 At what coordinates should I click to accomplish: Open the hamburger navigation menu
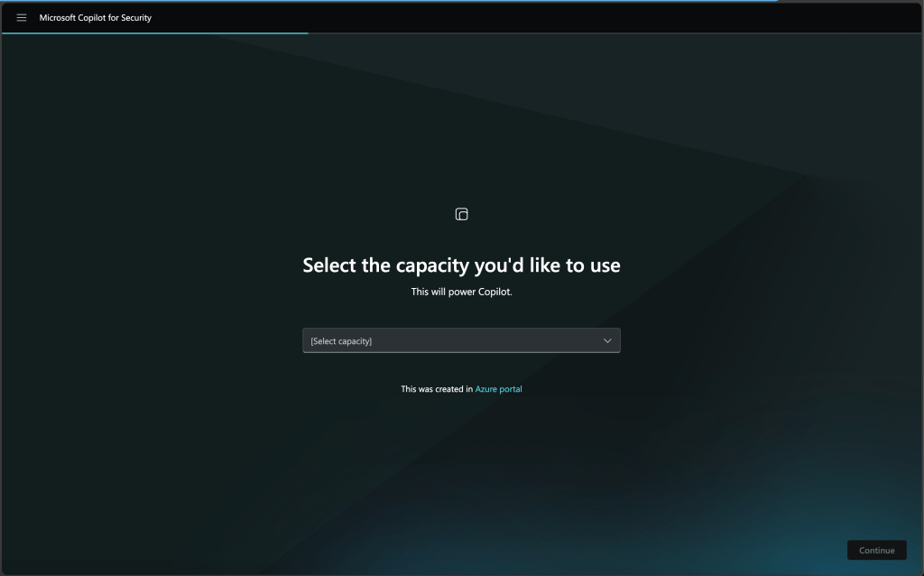pos(22,18)
